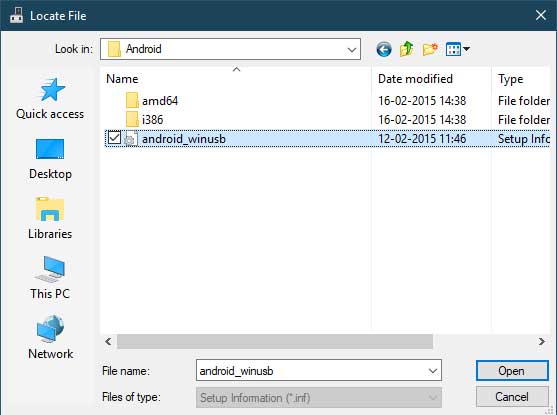Image resolution: width=557 pixels, height=415 pixels.
Task: Open Quick access in sidebar
Action: coord(50,99)
